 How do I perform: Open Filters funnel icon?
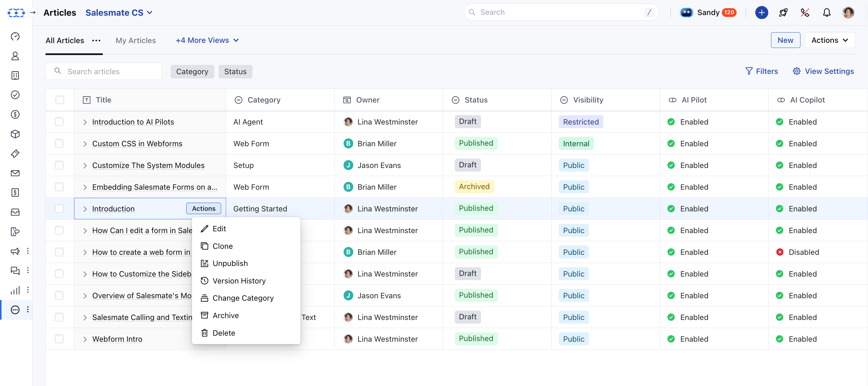[x=749, y=71]
